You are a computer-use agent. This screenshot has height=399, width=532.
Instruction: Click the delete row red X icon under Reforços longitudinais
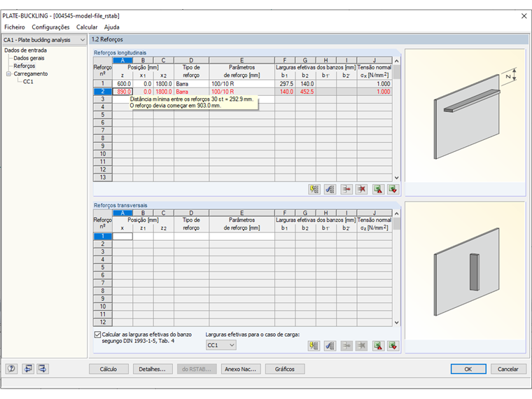click(362, 189)
